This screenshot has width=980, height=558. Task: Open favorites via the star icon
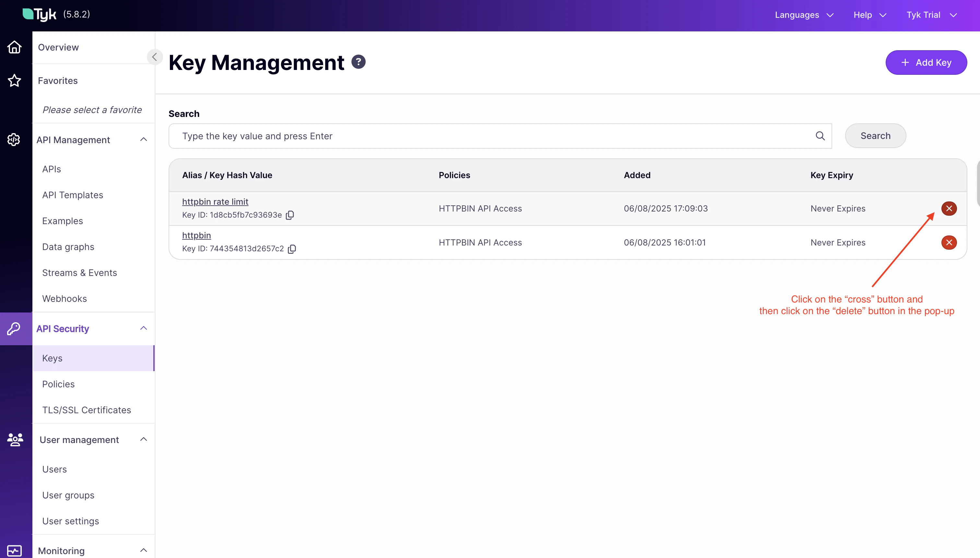click(x=14, y=81)
